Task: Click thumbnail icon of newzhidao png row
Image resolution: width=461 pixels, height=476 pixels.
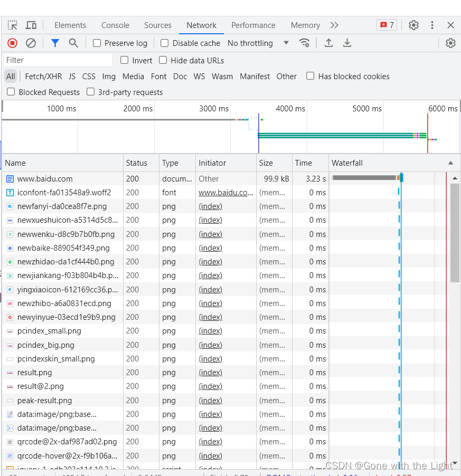Action: pos(10,262)
